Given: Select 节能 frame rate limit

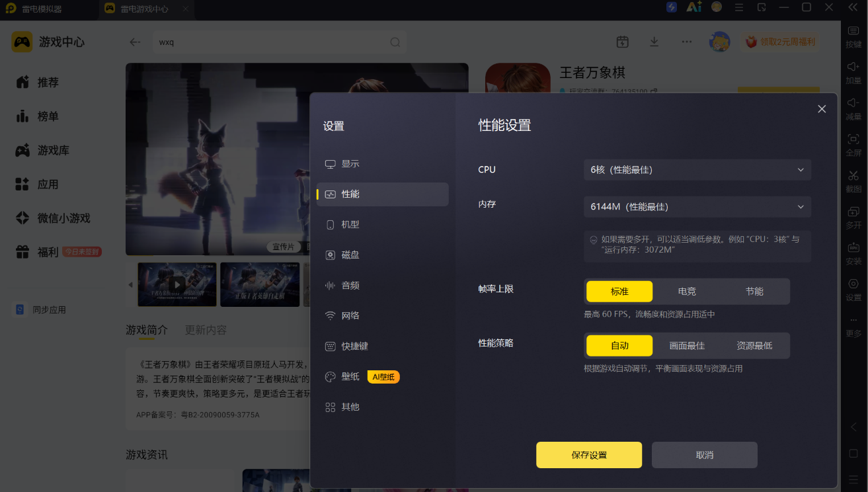Looking at the screenshot, I should coord(754,292).
